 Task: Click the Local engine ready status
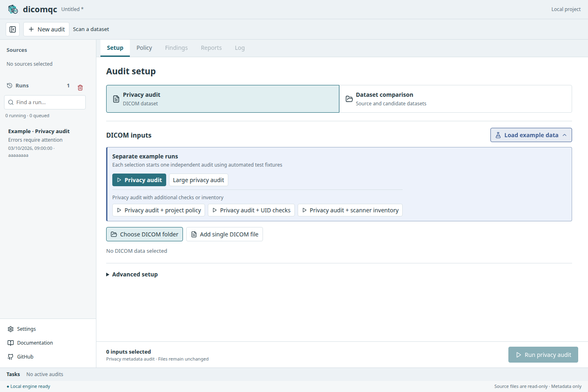click(x=29, y=386)
